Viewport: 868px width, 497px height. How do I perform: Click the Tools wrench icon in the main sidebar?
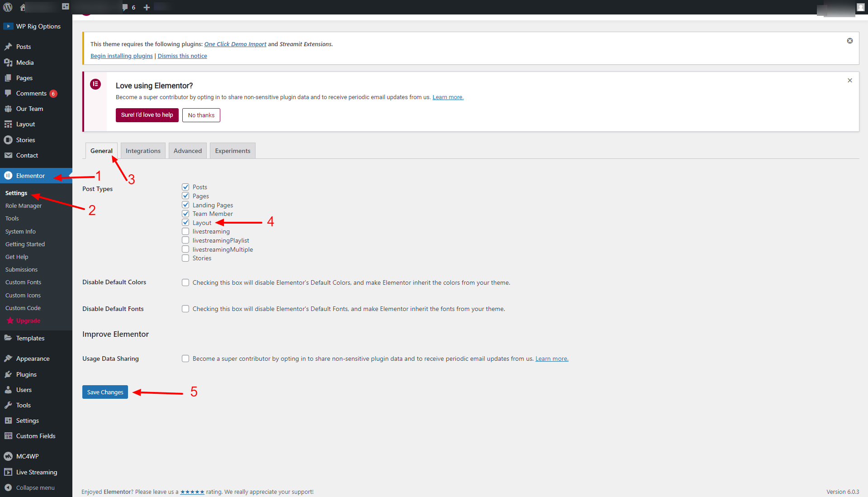pos(8,405)
